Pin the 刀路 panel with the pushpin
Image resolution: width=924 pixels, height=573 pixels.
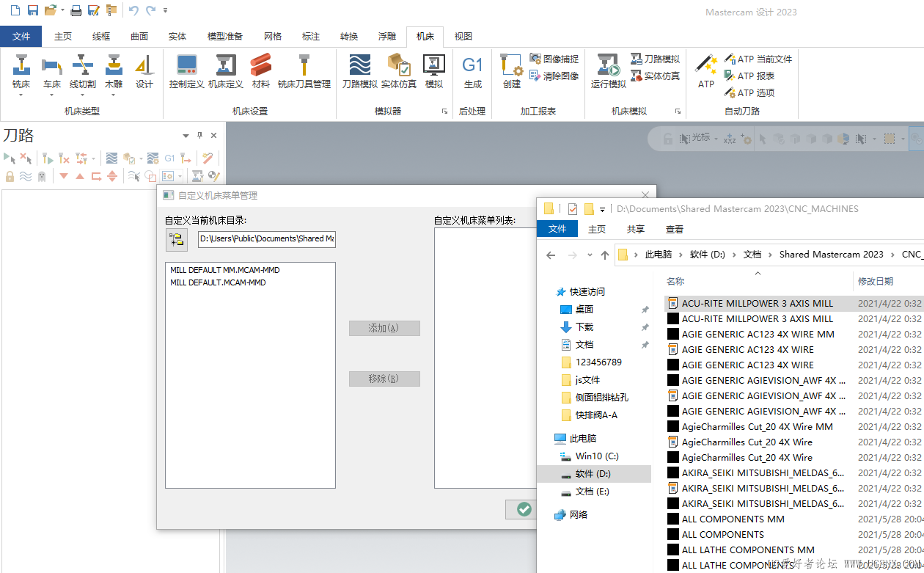click(x=199, y=135)
